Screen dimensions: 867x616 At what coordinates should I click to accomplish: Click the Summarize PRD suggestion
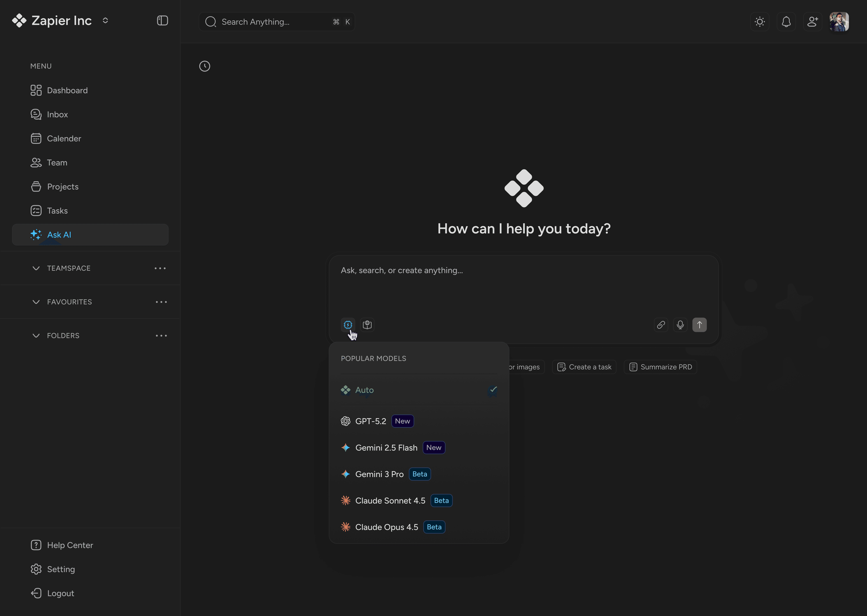(x=660, y=367)
